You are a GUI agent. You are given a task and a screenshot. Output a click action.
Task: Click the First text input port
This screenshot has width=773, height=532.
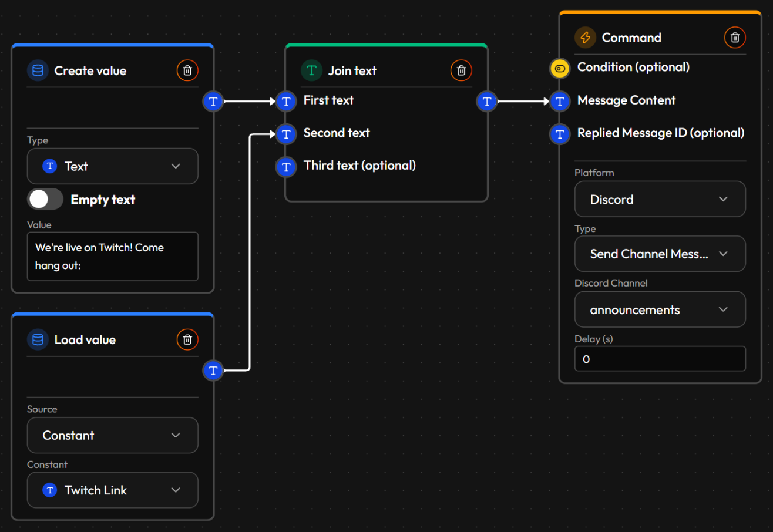click(x=286, y=102)
